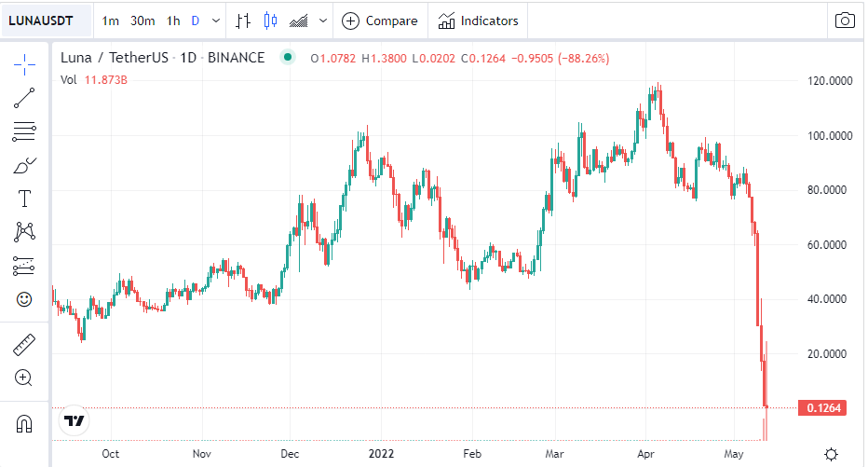Viewport: 868px width, 467px height.
Task: Select the 30m interval
Action: [x=142, y=21]
